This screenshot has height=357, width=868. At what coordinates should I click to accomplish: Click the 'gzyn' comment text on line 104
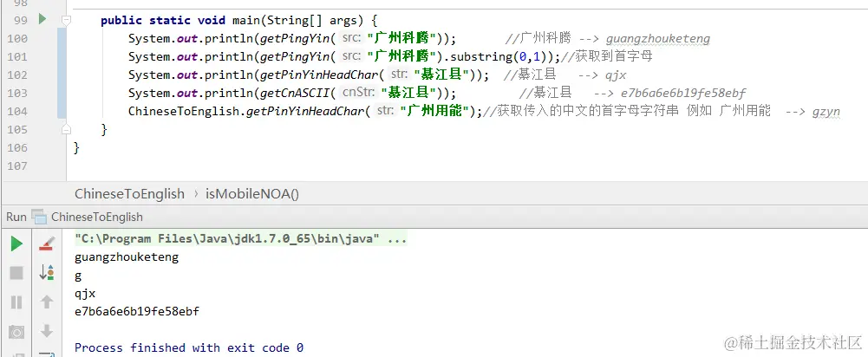point(826,112)
